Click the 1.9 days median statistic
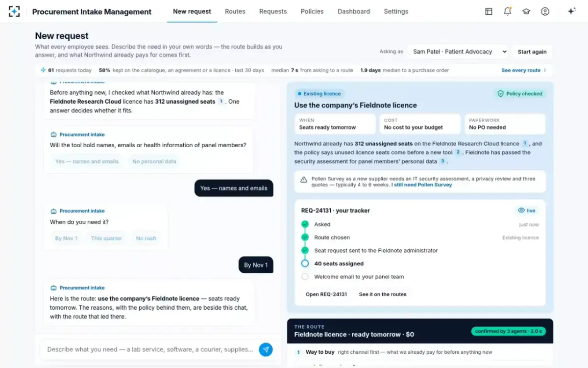This screenshot has height=368, width=588. (x=405, y=70)
